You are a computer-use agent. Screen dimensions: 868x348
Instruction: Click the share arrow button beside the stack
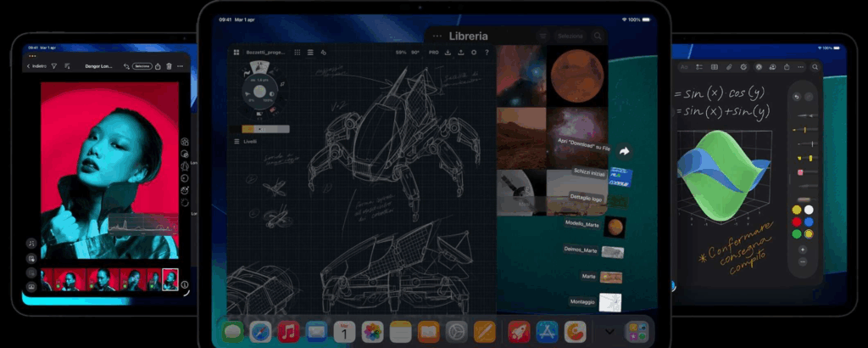tap(625, 151)
